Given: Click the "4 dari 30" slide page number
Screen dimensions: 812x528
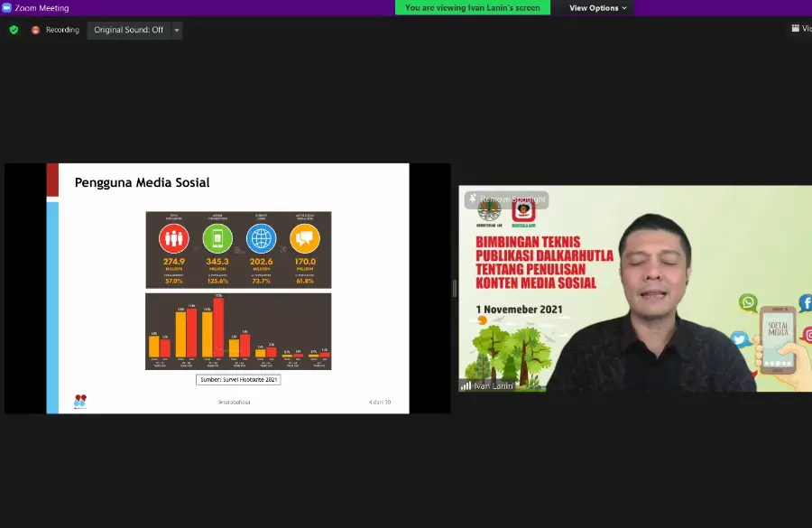Looking at the screenshot, I should click(380, 402).
